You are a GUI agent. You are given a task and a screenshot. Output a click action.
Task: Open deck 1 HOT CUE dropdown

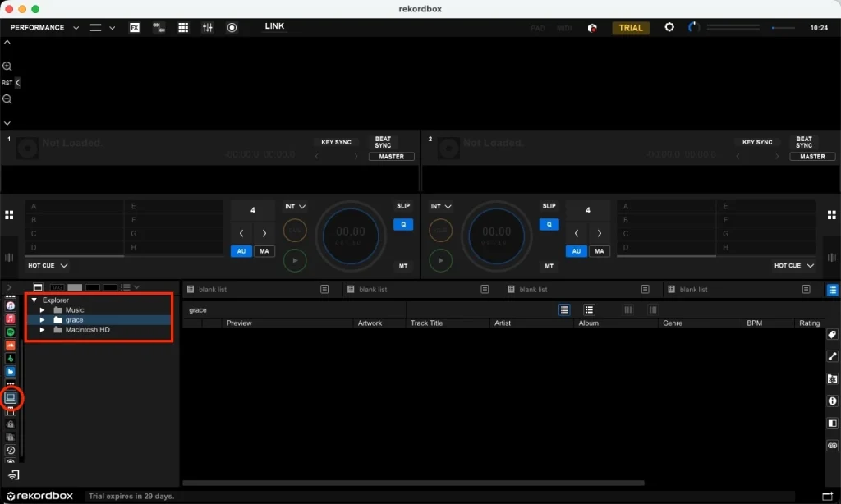click(48, 266)
